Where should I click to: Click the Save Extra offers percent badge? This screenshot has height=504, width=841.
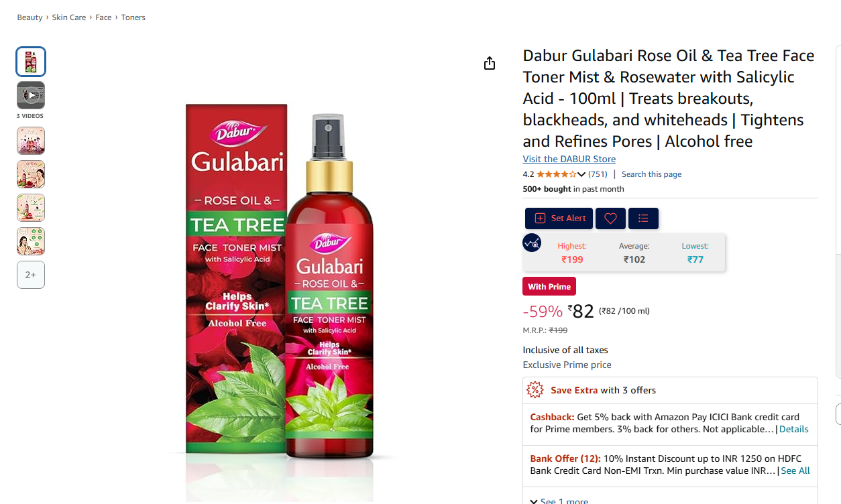click(535, 389)
